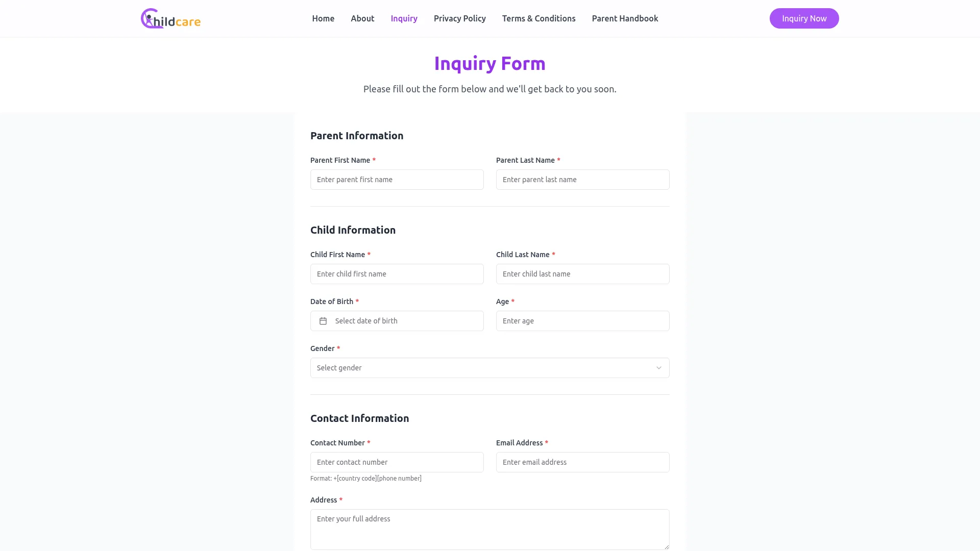Open the About page from navigation
This screenshot has height=551, width=980.
point(362,18)
